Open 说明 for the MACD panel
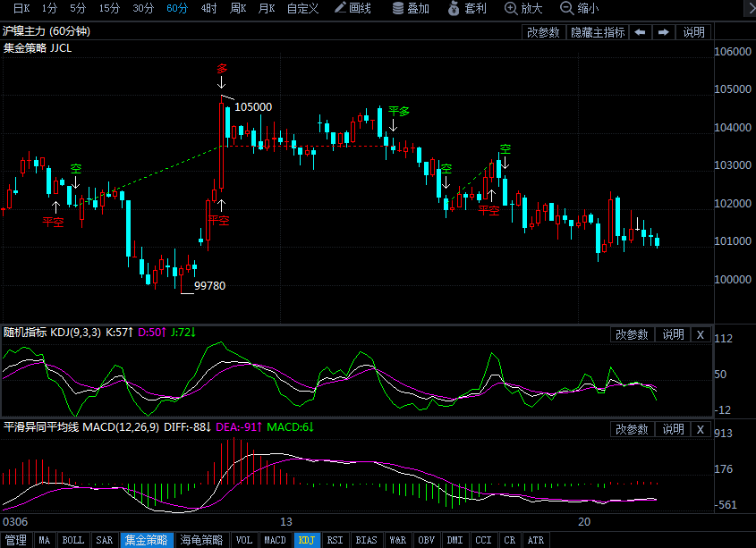The image size is (756, 548). coord(673,429)
